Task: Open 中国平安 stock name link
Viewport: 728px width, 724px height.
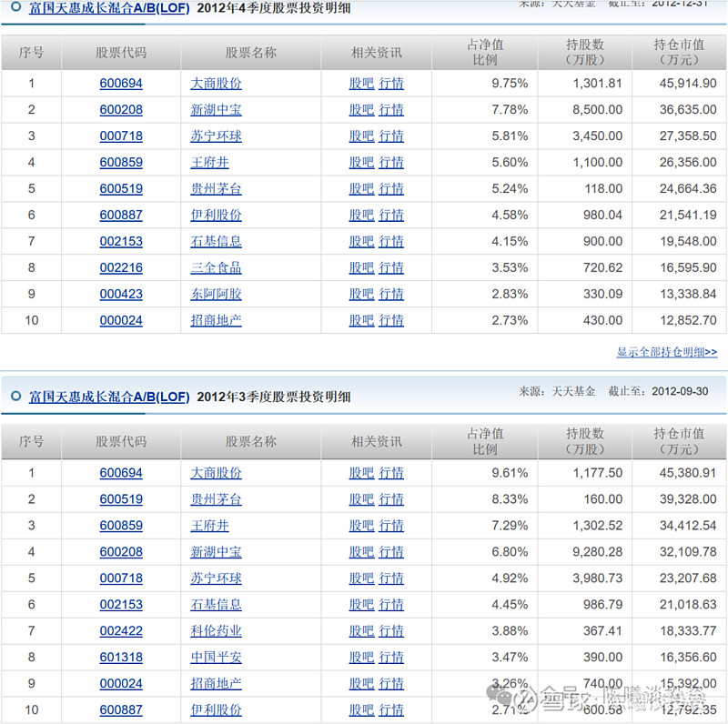Action: coord(216,658)
